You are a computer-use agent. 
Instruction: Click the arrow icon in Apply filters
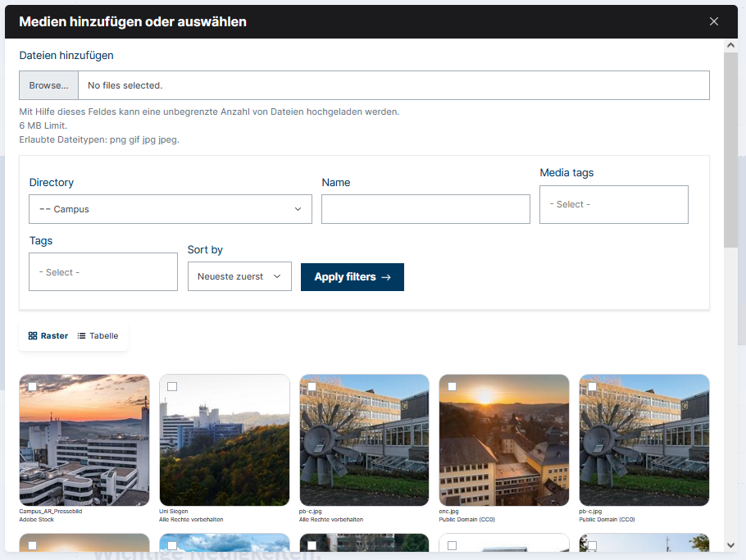coord(386,277)
